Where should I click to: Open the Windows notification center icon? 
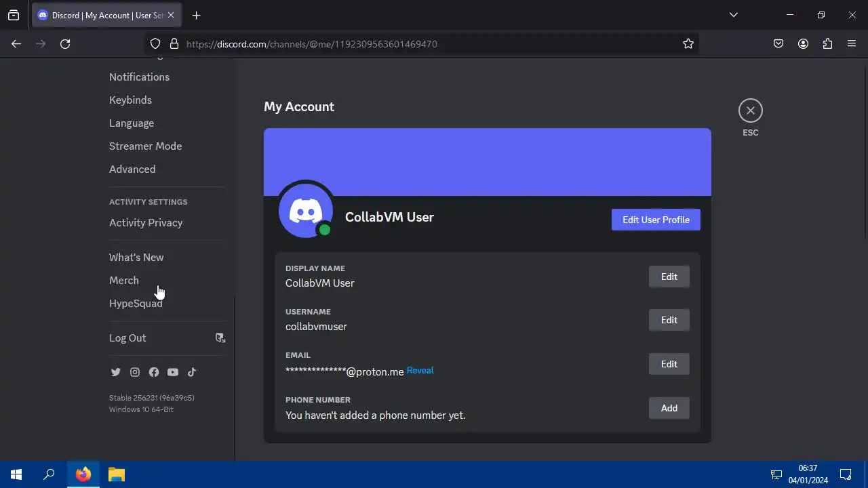pos(846,474)
